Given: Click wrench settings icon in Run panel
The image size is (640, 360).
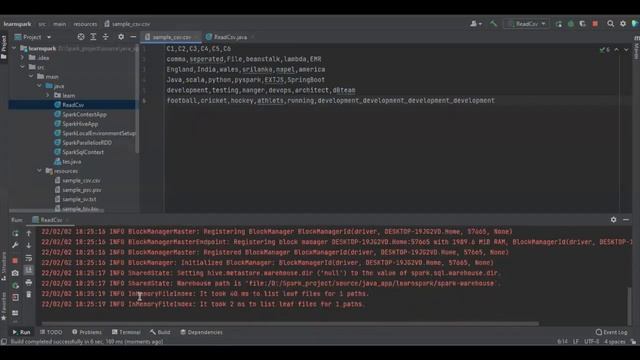Looking at the screenshot, I should click(15, 245).
